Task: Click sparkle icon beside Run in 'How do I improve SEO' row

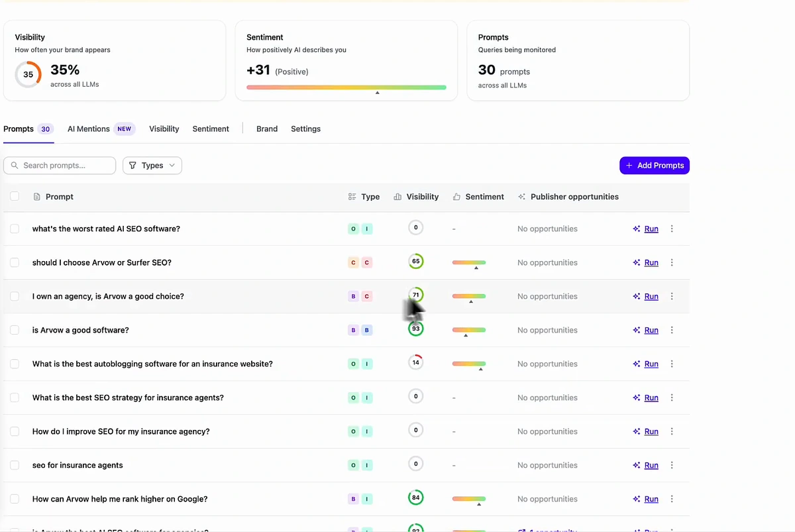Action: point(636,431)
